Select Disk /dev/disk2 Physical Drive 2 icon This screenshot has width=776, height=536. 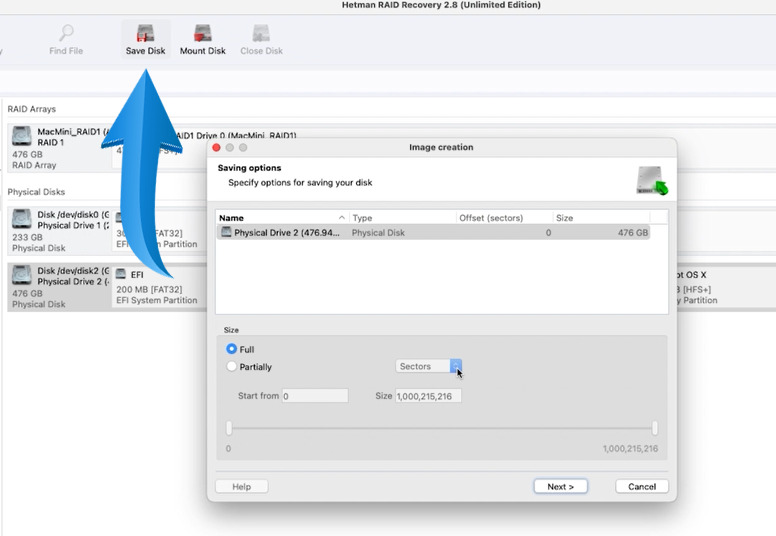[x=21, y=275]
